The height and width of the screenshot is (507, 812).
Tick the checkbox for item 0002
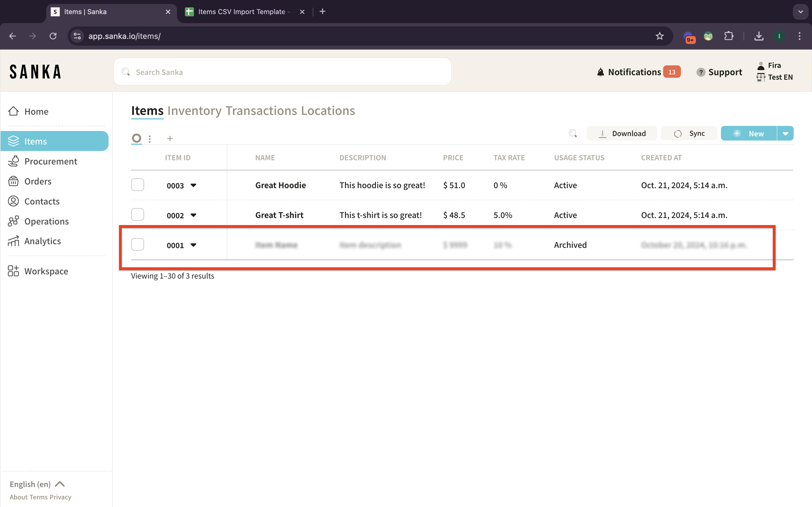pos(138,215)
